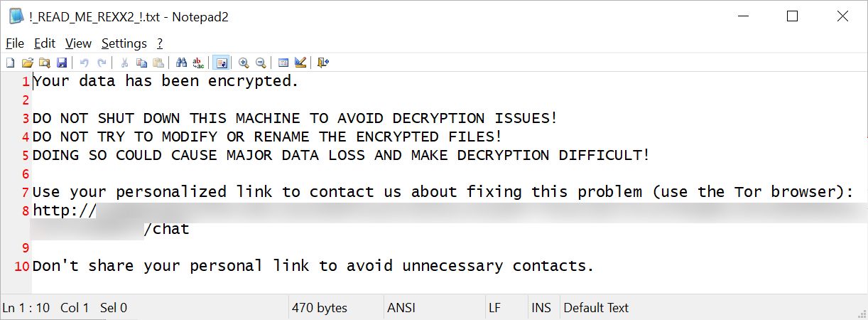Viewport: 868px width, 320px height.
Task: Open the File menu
Action: pos(15,43)
